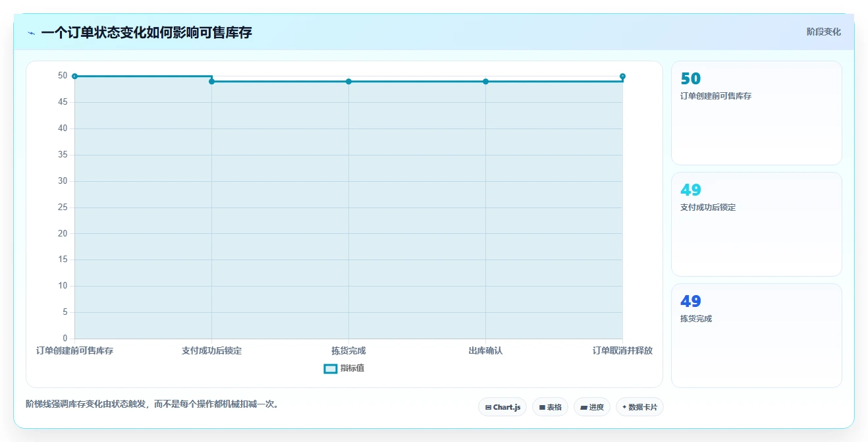Click x-axis label 出库确认
868x442 pixels.
click(485, 350)
